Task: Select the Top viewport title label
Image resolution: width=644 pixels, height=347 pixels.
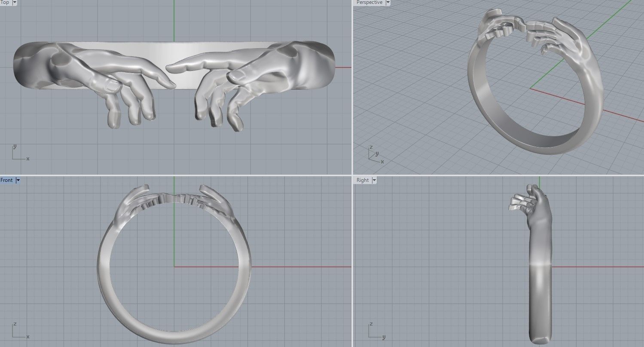Action: [5, 2]
